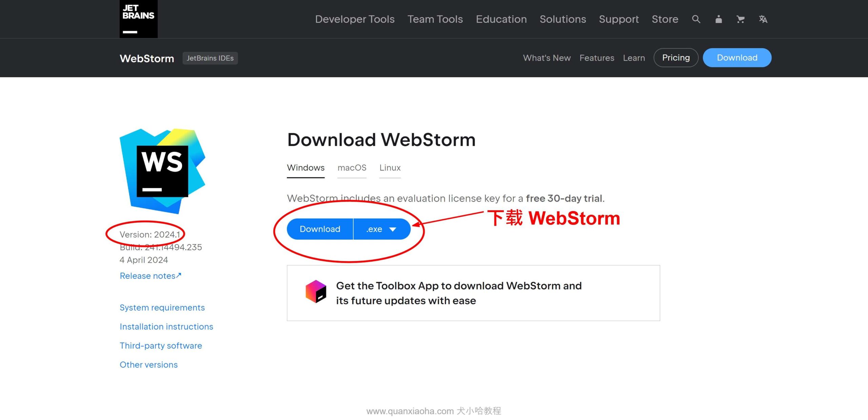Image resolution: width=868 pixels, height=420 pixels.
Task: Switch to Linux download tab
Action: click(x=390, y=167)
